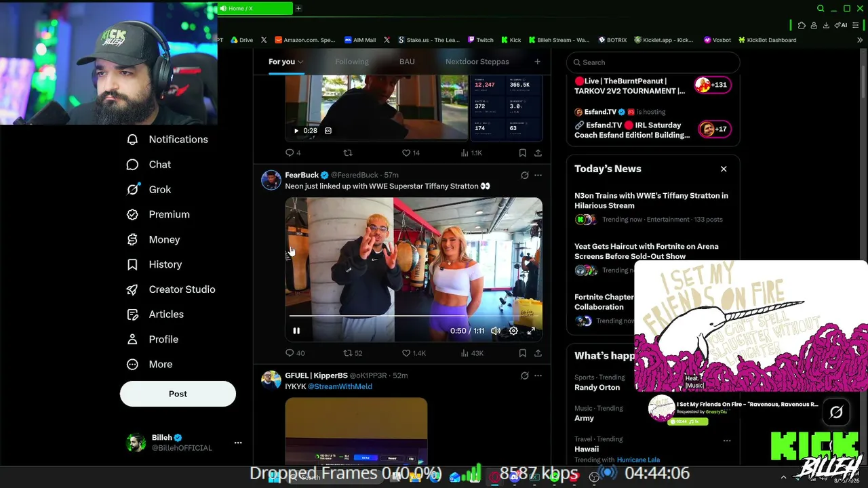Open the KipperBS video thumbnail
Image resolution: width=868 pixels, height=488 pixels.
[x=356, y=431]
